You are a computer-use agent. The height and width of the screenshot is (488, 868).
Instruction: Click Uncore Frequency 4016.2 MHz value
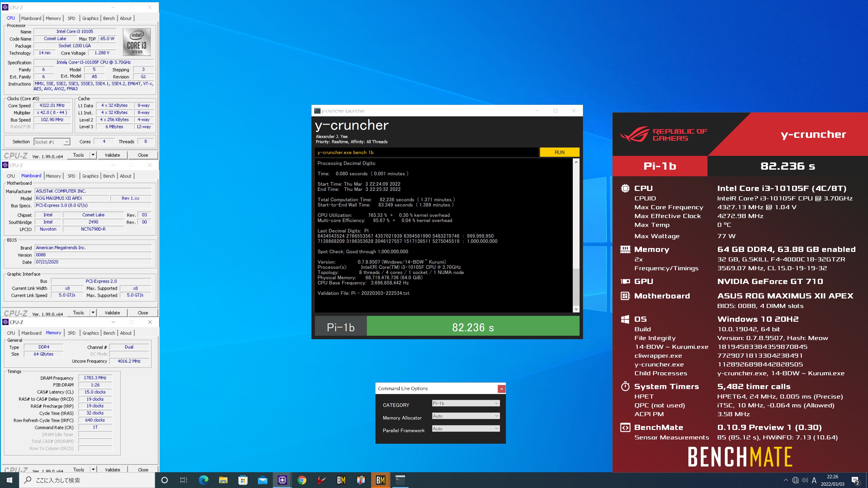[129, 361]
